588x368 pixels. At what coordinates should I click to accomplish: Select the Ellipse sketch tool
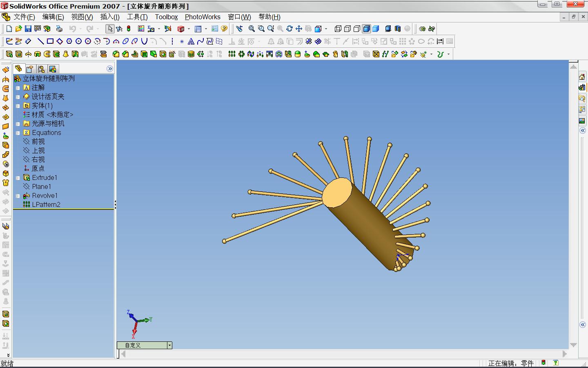click(126, 41)
